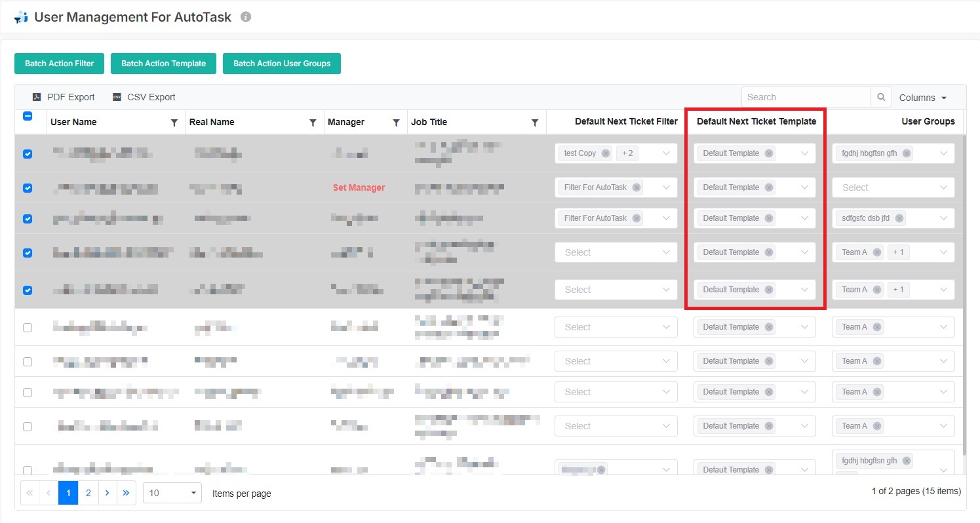This screenshot has height=523, width=980.
Task: Click the search magnifier icon
Action: pos(881,96)
